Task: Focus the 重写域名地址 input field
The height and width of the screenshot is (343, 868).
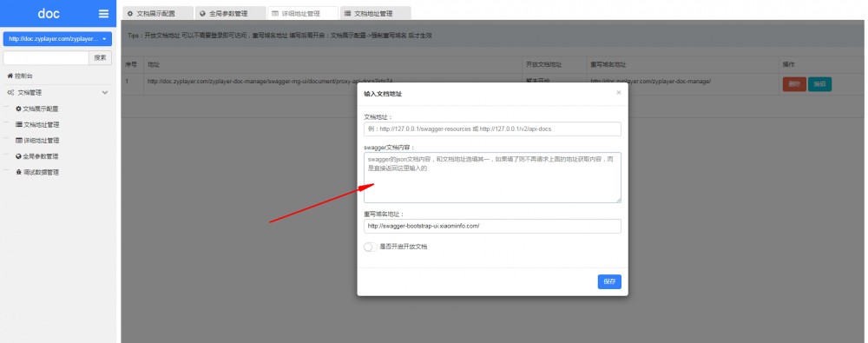Action: 493,226
